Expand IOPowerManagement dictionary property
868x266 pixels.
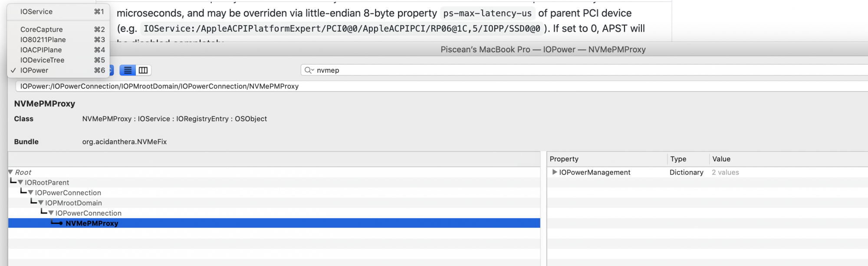coord(554,172)
